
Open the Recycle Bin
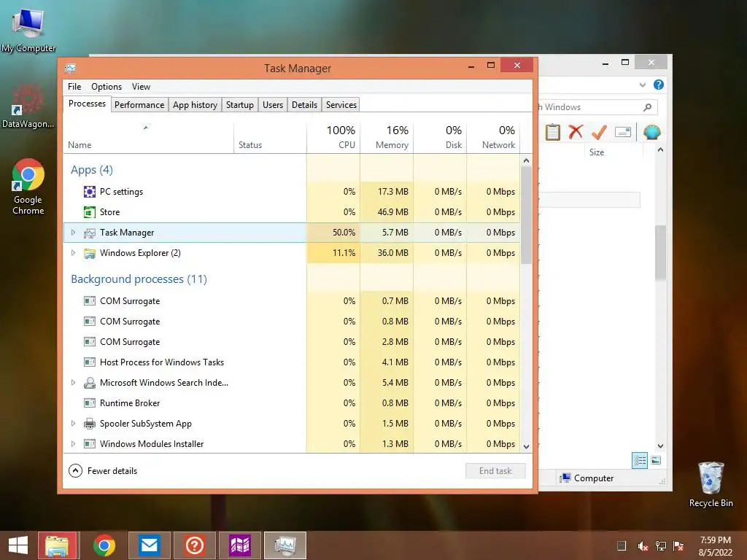click(711, 484)
